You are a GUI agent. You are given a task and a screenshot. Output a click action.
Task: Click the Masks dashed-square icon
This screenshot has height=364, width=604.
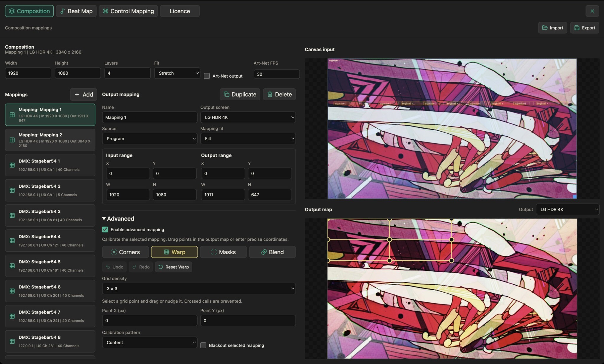pyautogui.click(x=214, y=252)
